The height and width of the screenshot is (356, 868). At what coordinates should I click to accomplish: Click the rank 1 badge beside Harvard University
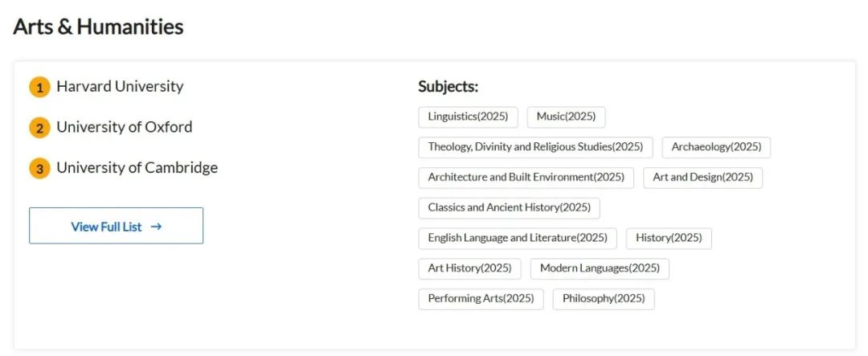39,88
